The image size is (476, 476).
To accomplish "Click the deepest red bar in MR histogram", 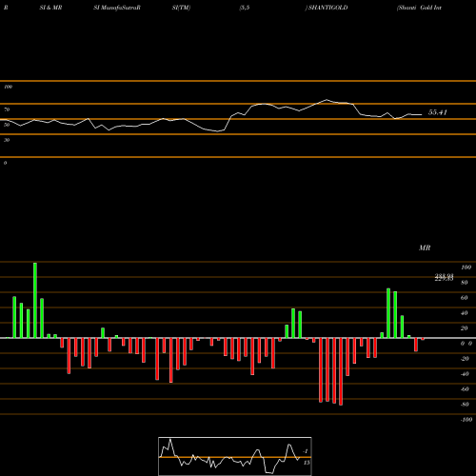I will click(x=341, y=371).
